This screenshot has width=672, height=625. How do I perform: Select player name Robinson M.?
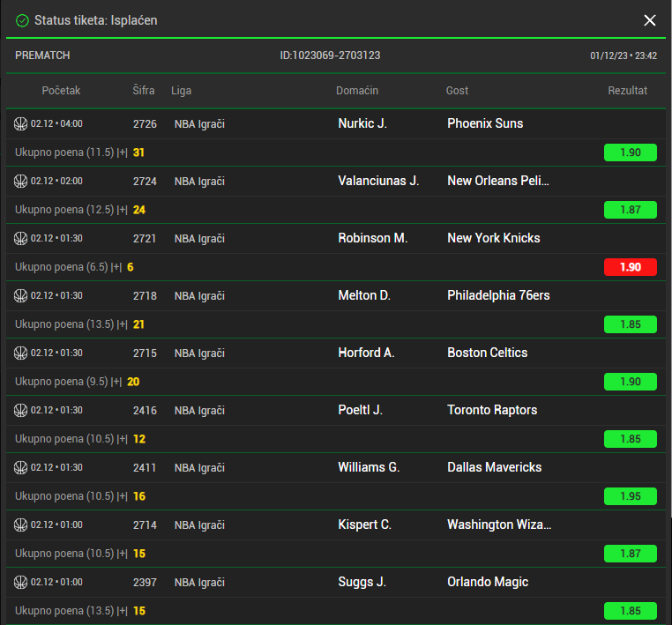[373, 238]
